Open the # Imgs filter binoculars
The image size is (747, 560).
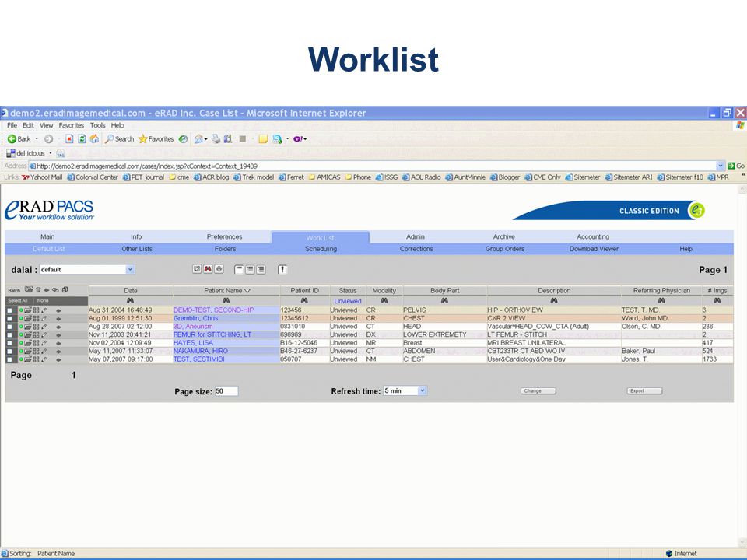click(x=717, y=300)
